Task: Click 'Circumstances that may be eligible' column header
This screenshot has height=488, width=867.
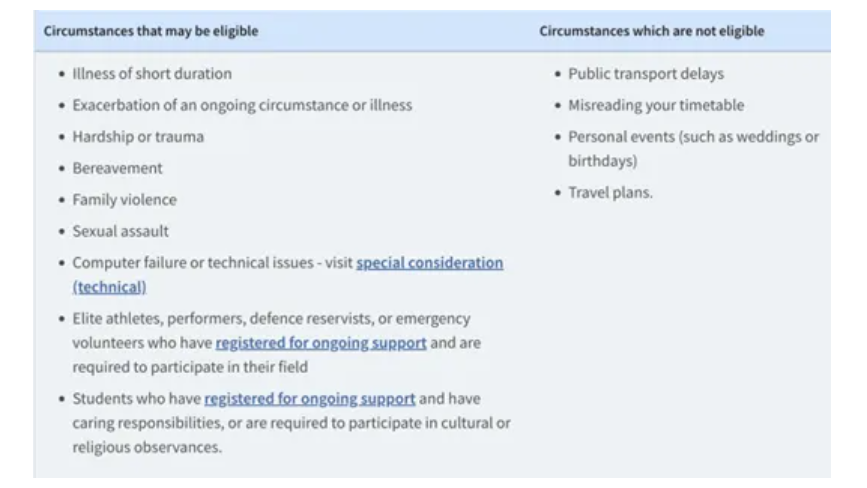Action: coord(150,31)
